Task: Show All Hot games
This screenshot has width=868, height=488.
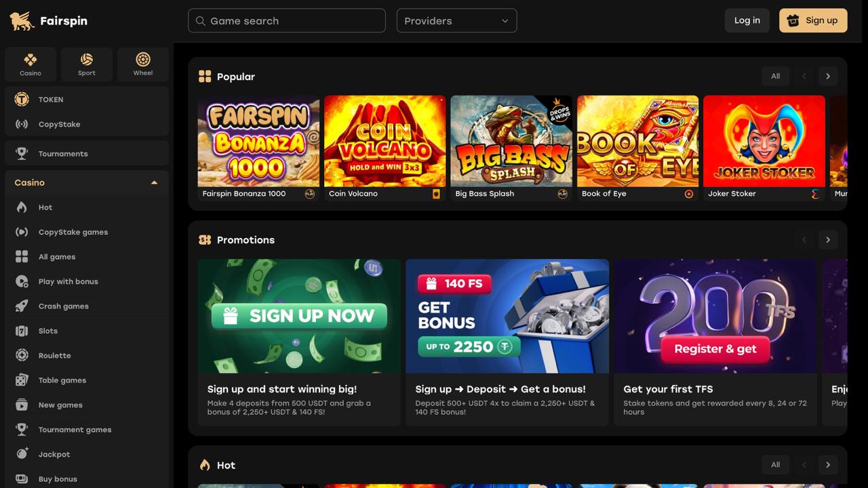Action: (x=775, y=464)
